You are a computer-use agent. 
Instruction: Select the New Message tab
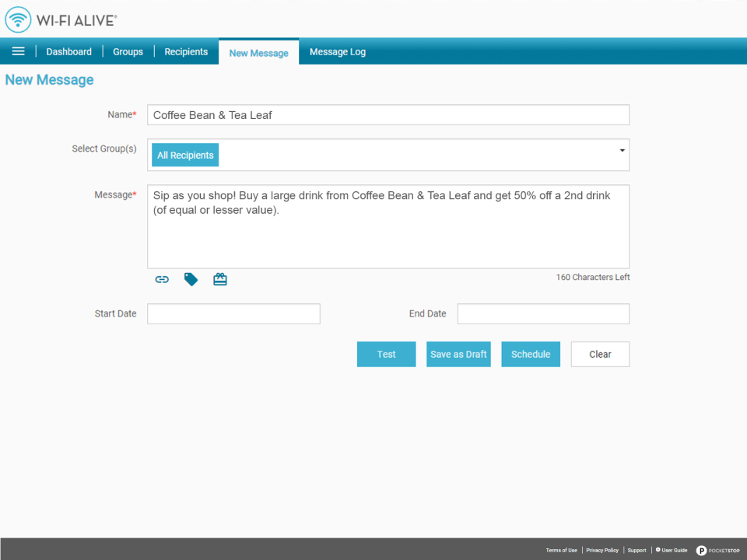[x=258, y=52]
